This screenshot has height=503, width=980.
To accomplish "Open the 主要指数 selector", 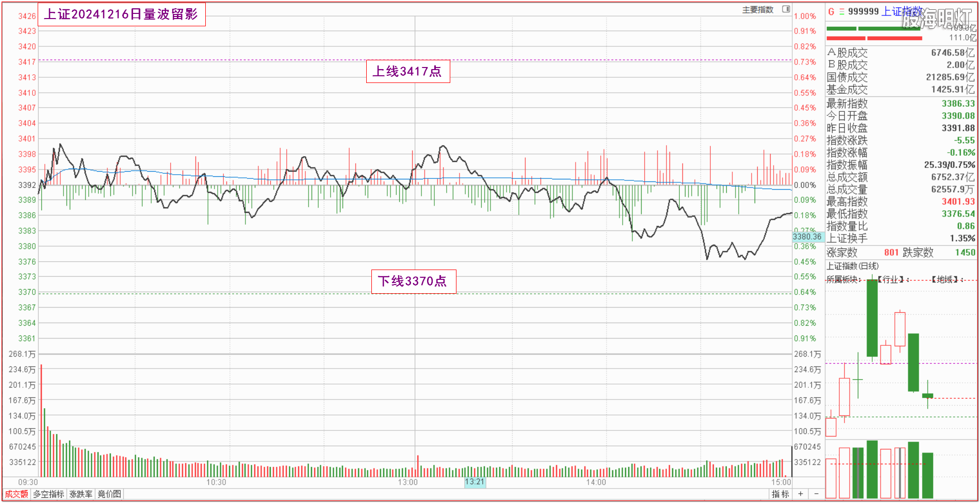I will pyautogui.click(x=758, y=10).
